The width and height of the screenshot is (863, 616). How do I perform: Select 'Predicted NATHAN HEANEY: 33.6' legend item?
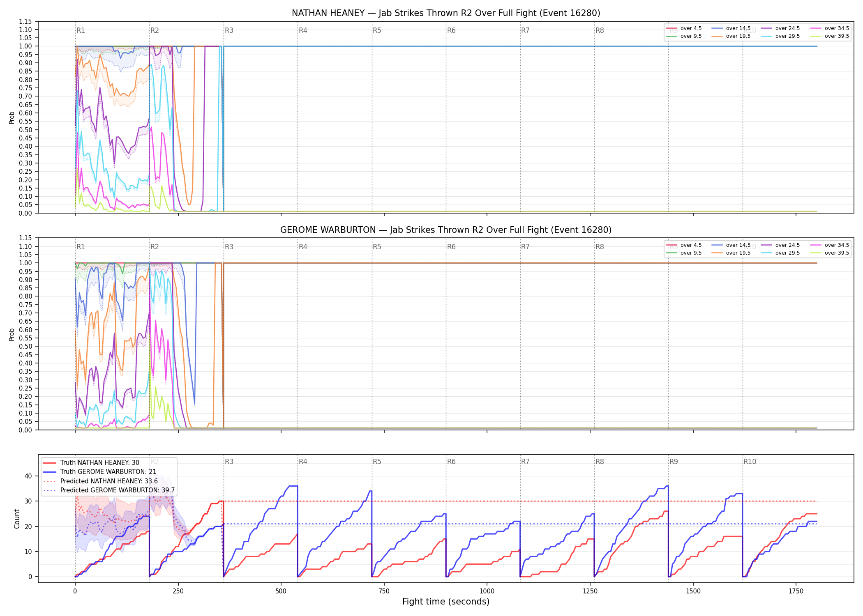click(101, 481)
